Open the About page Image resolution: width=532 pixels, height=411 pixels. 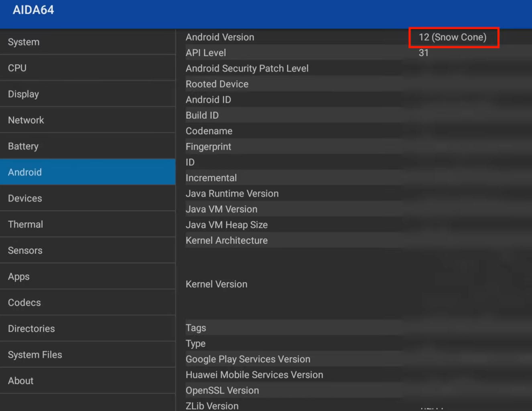coord(87,381)
